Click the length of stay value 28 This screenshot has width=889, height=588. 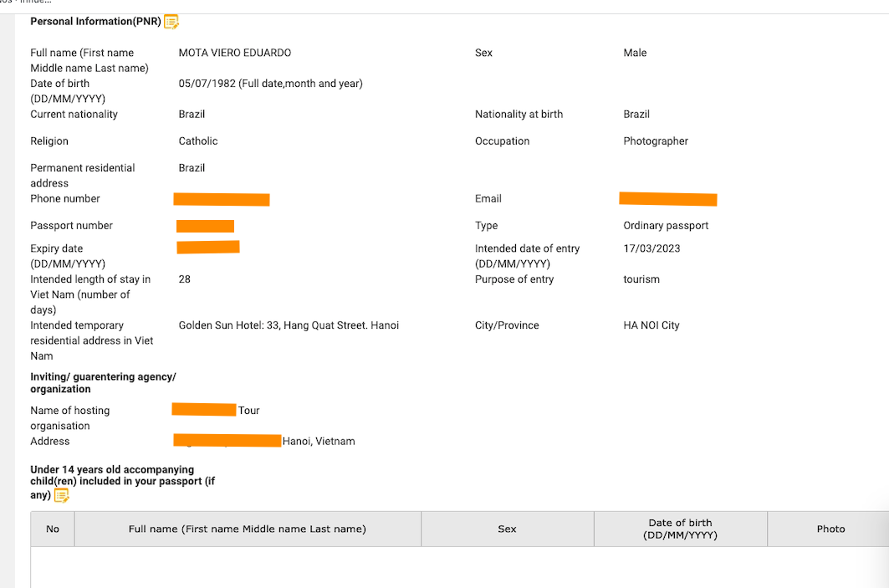click(x=184, y=279)
